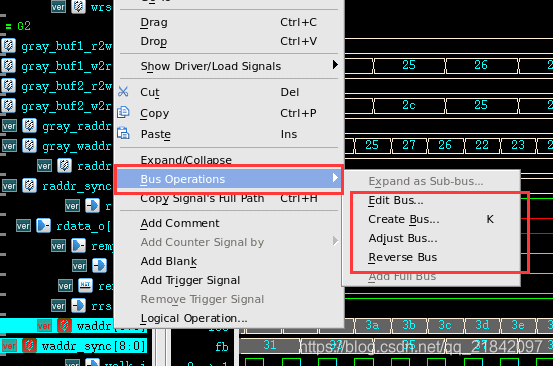Open Logical Operation... dialog entry
553x366 pixels.
[x=194, y=318]
